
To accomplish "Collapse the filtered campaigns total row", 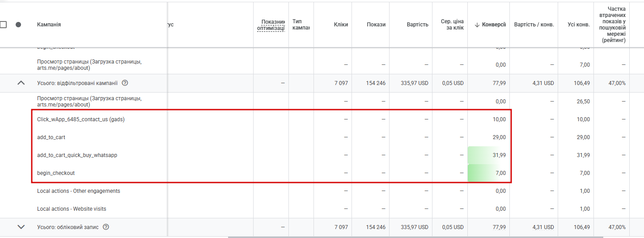I will pyautogui.click(x=21, y=83).
